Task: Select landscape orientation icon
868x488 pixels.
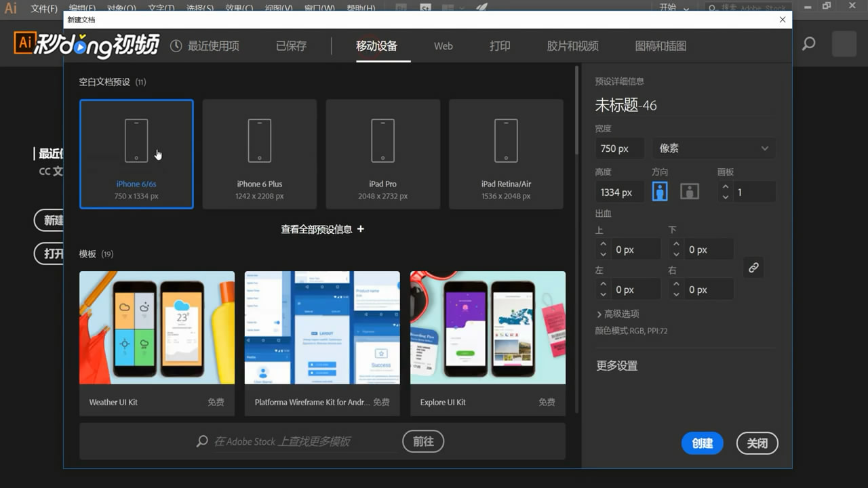Action: pos(690,192)
